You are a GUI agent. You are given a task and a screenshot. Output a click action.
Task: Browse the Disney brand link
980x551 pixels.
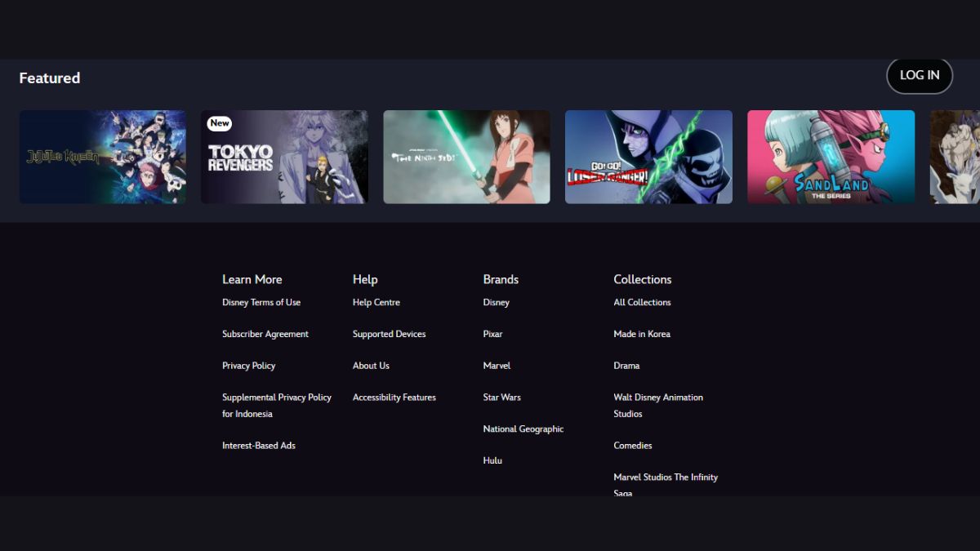coord(497,303)
